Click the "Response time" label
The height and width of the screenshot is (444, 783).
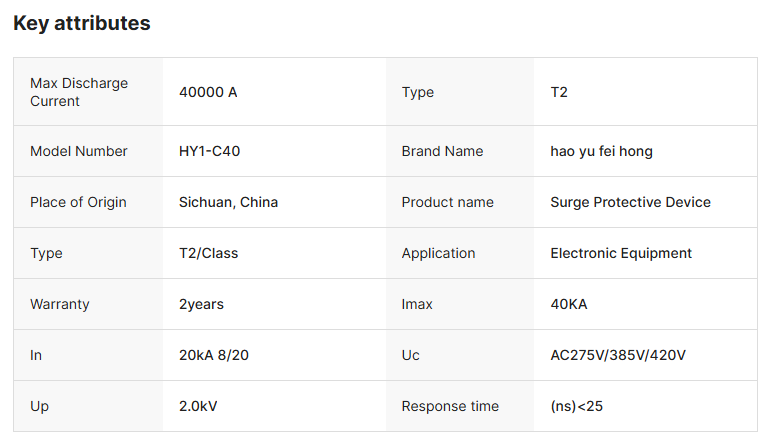[450, 406]
